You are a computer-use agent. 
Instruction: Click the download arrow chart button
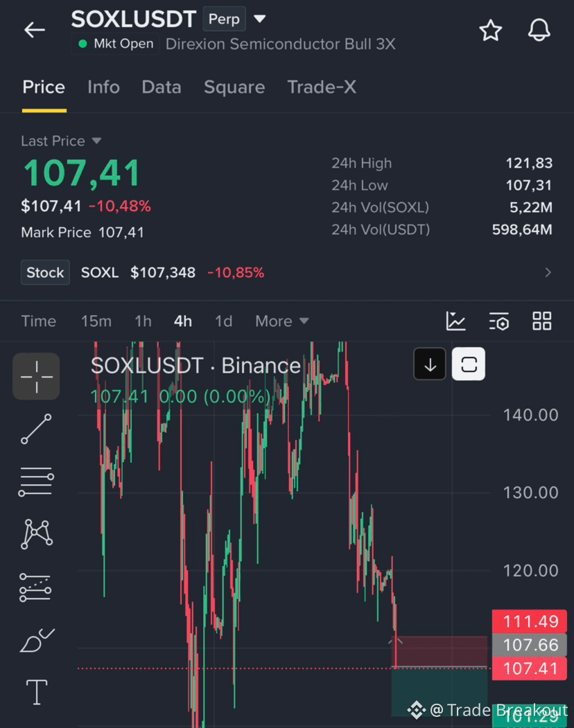point(430,364)
